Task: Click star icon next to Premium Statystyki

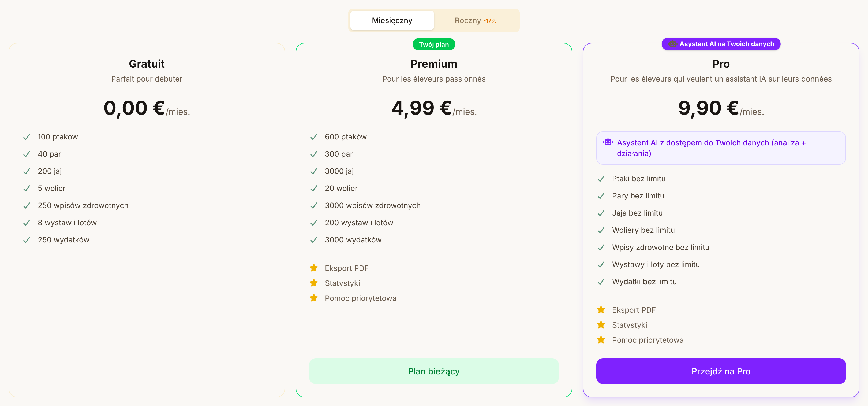Action: tap(314, 283)
